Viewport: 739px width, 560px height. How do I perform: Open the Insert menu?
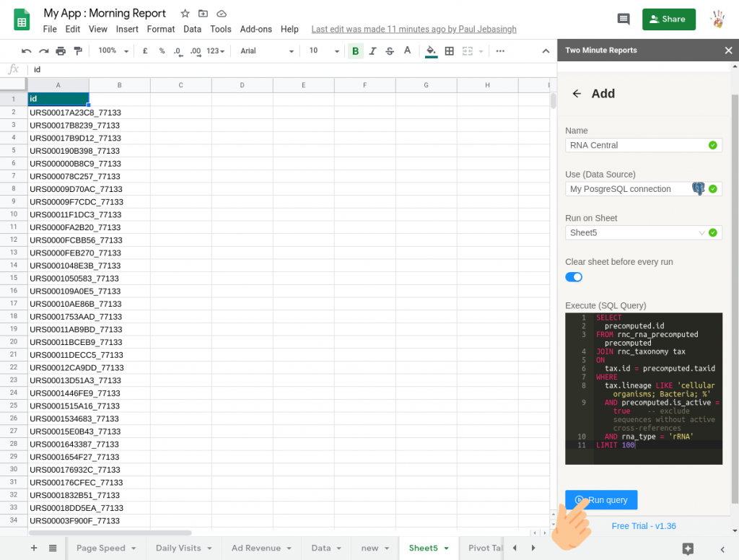(127, 29)
